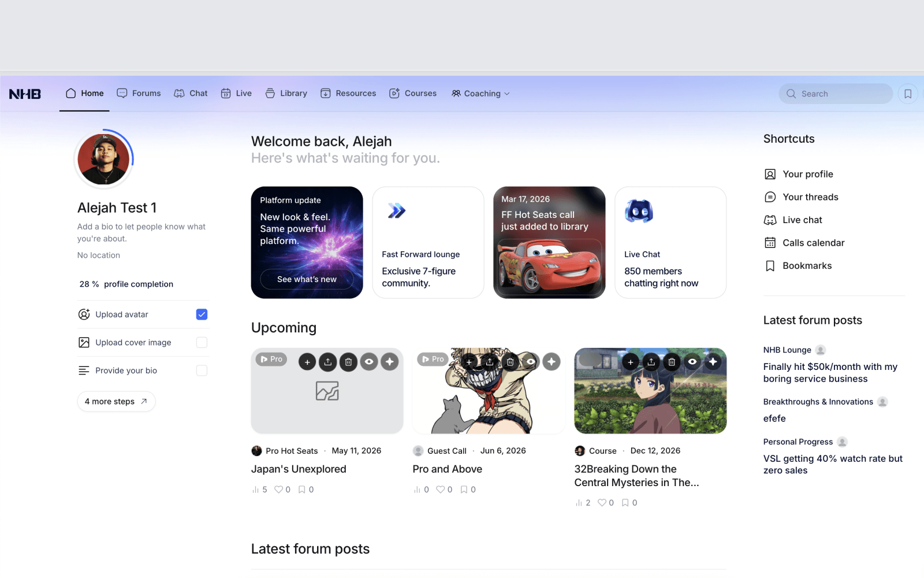
Task: Open the Bookmarks shortcut link
Action: click(x=807, y=266)
